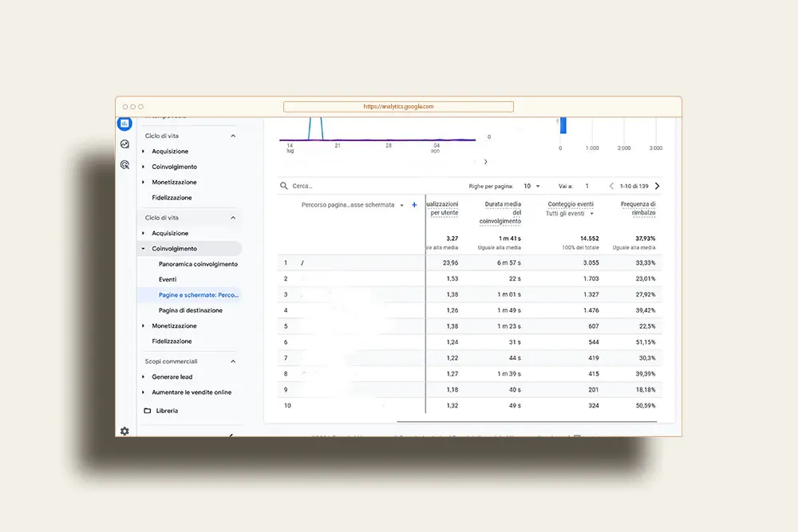Open Tutti gli eventi dropdown
The image size is (798, 532).
coord(570,214)
